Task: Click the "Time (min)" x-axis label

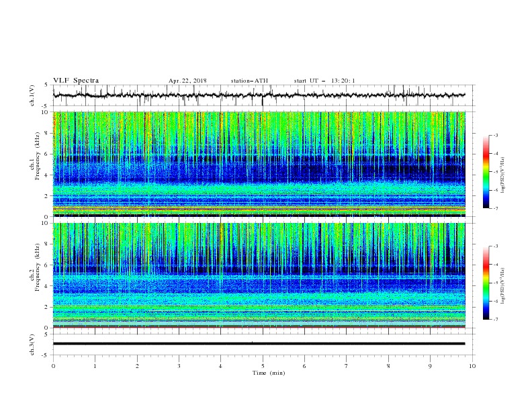Action: point(269,373)
